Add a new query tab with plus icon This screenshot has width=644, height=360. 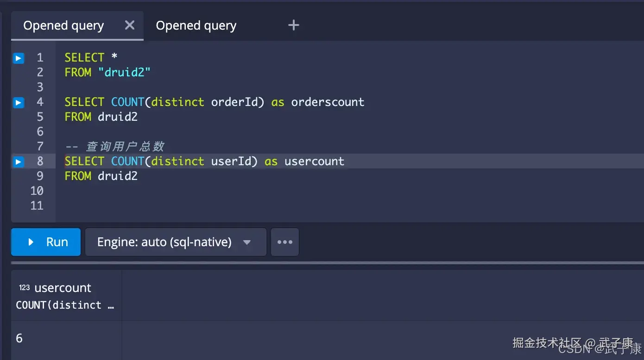[x=293, y=25]
